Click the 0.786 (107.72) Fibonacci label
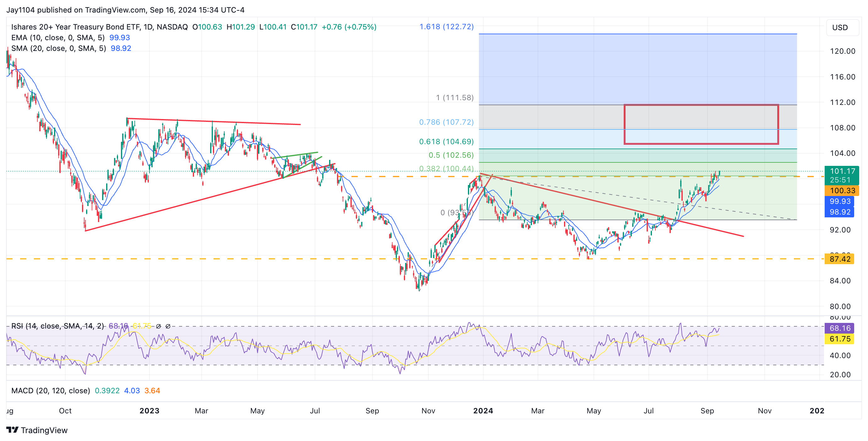 [447, 122]
